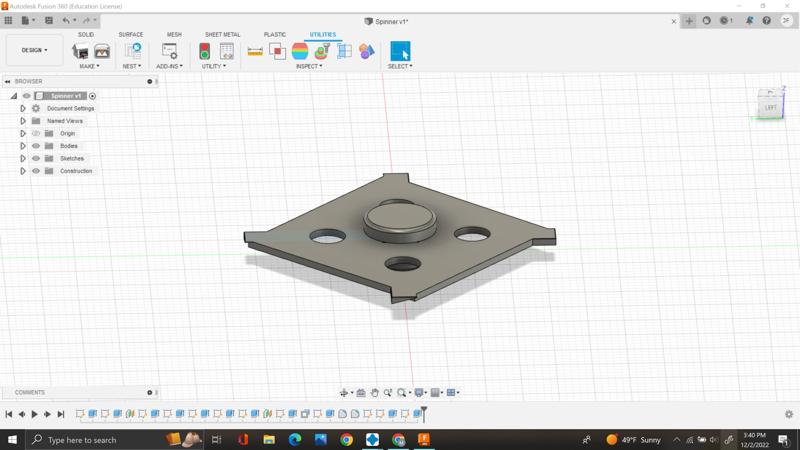Viewport: 800px width, 450px height.
Task: Switch to the Surface tab
Action: 130,34
